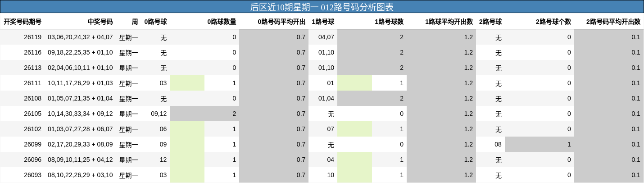Image resolution: width=644 pixels, height=183 pixels.
Task: Click period number 26116
Action: click(x=33, y=52)
